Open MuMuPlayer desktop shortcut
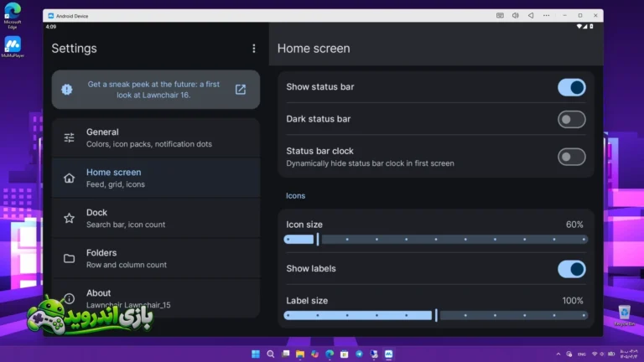The image size is (644, 362). click(13, 47)
